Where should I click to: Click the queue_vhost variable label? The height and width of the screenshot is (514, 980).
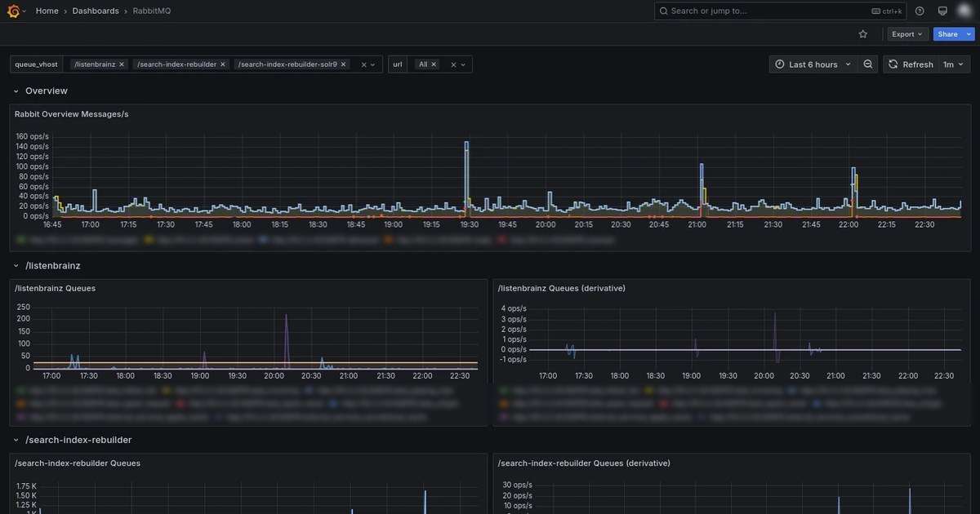pos(37,64)
